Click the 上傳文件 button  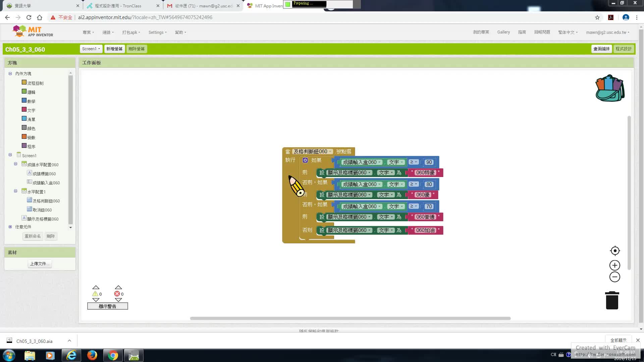[x=40, y=264]
